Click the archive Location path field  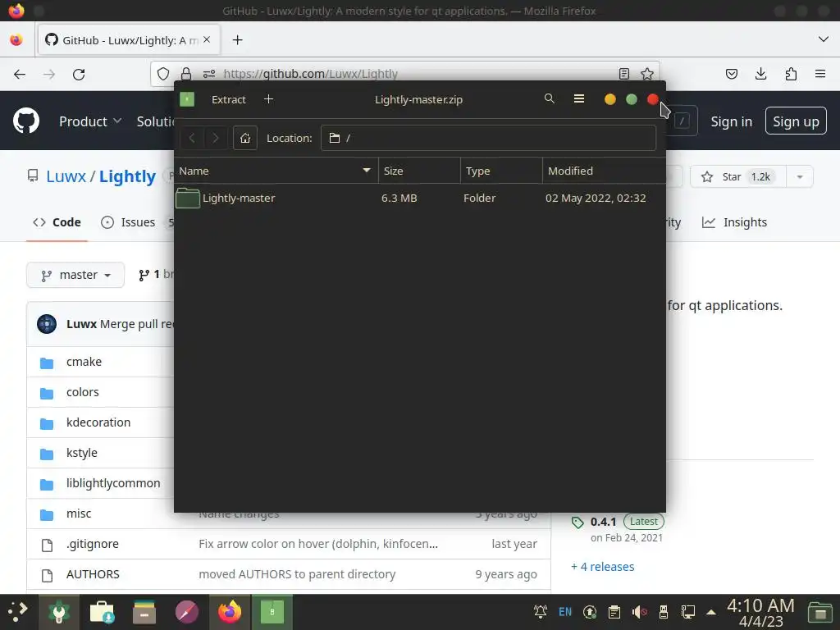coord(488,138)
